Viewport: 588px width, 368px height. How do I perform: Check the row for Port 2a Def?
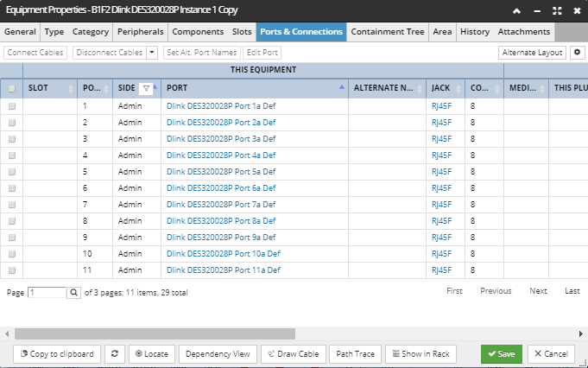tap(12, 123)
